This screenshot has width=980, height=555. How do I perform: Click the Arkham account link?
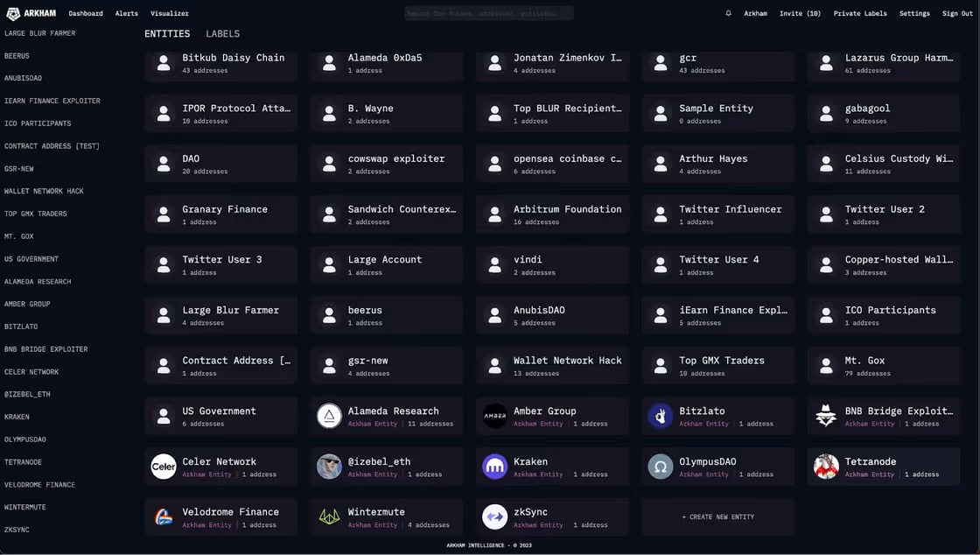click(x=756, y=13)
